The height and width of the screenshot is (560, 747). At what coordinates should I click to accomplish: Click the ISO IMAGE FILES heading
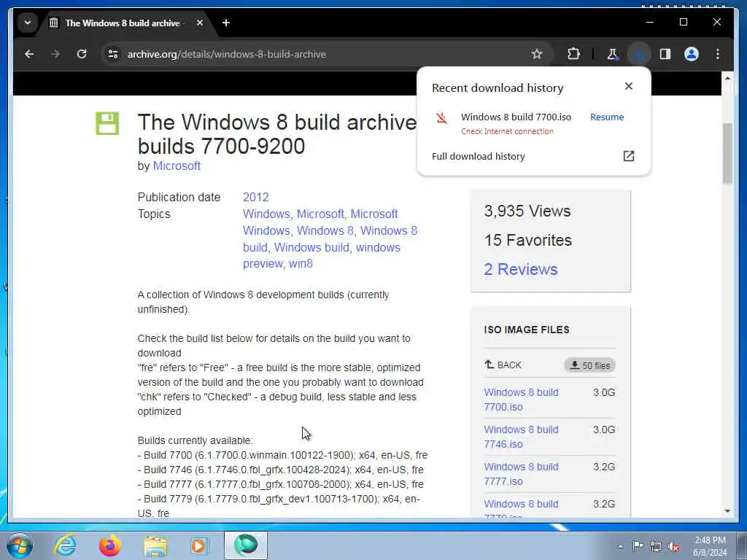point(527,330)
